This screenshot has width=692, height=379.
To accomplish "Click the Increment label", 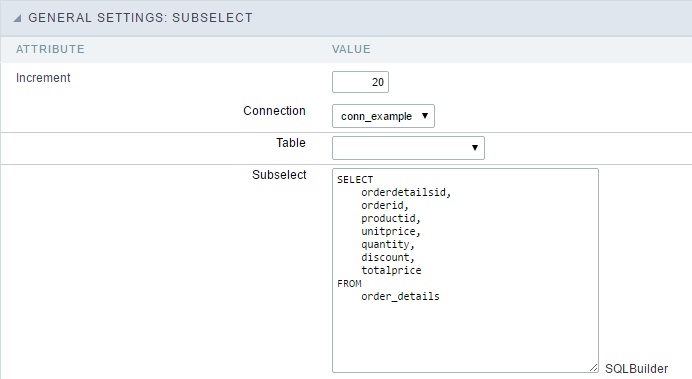I will (43, 78).
